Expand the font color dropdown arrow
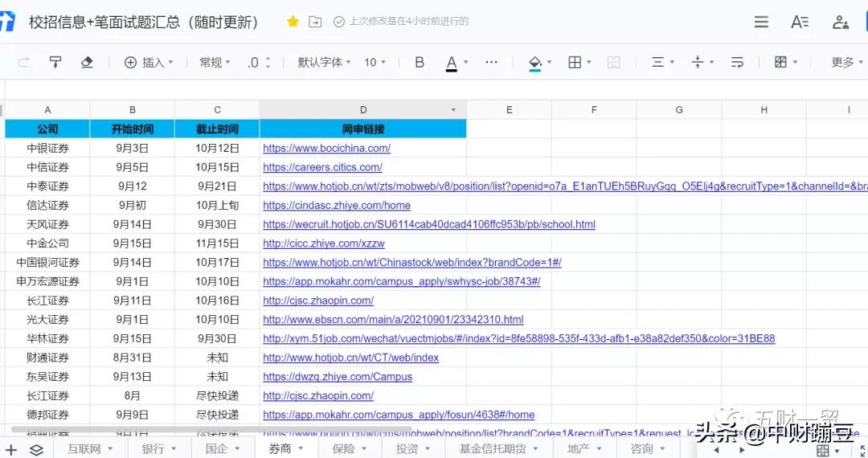Image resolution: width=868 pixels, height=458 pixels. [465, 62]
